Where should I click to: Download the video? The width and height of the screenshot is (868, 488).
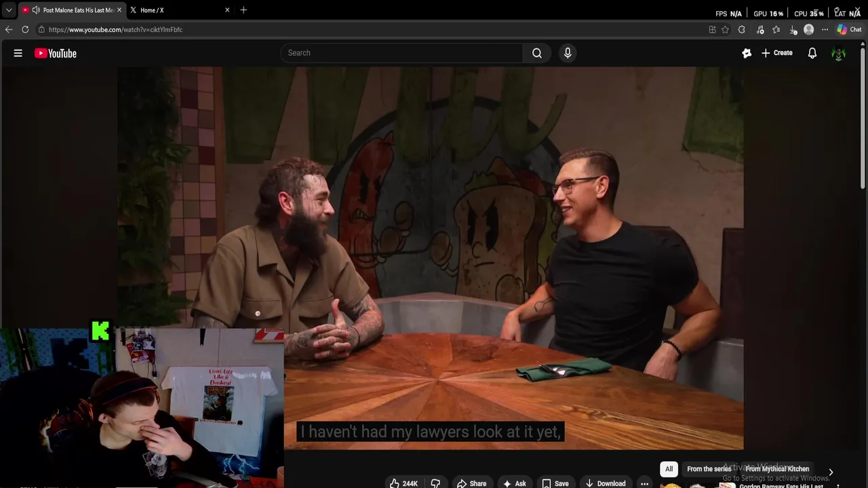point(605,483)
